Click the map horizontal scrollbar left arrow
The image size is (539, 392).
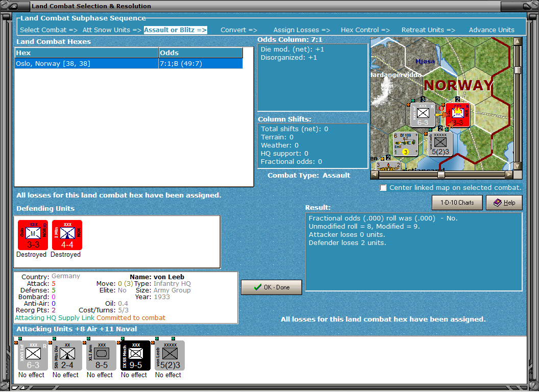pyautogui.click(x=375, y=175)
